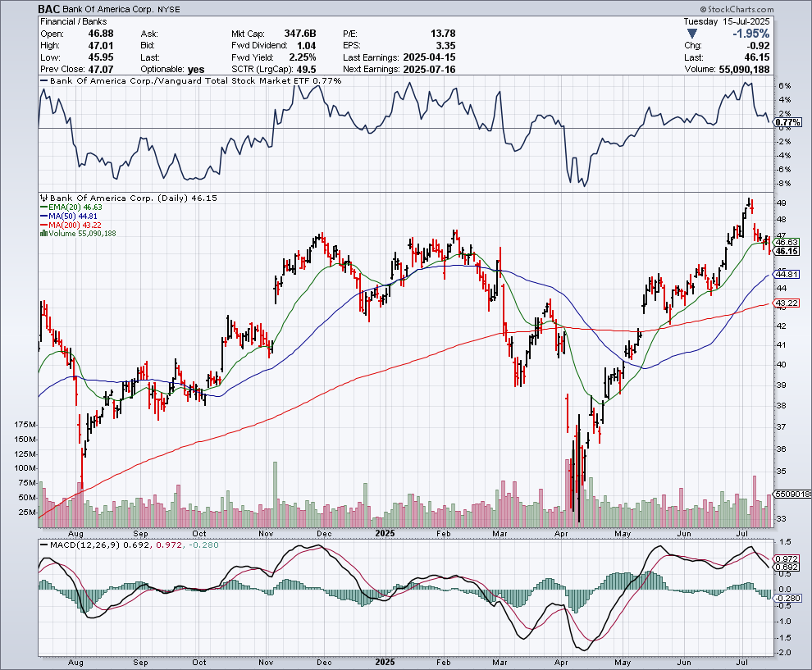Select the Open value 46.88
This screenshot has width=812, height=670.
coord(101,34)
